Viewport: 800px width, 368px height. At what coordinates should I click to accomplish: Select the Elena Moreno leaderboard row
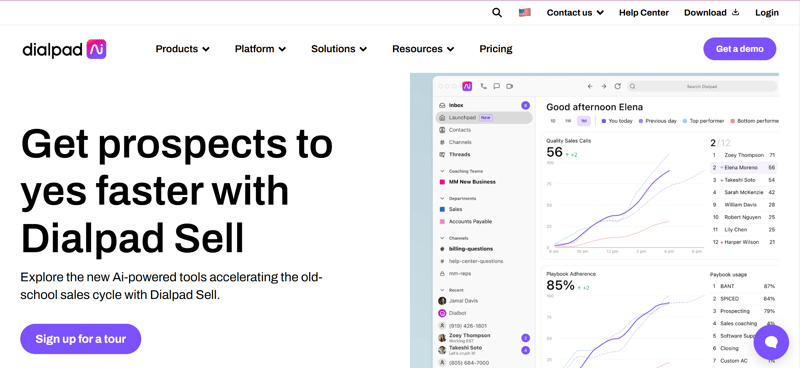[x=744, y=167]
